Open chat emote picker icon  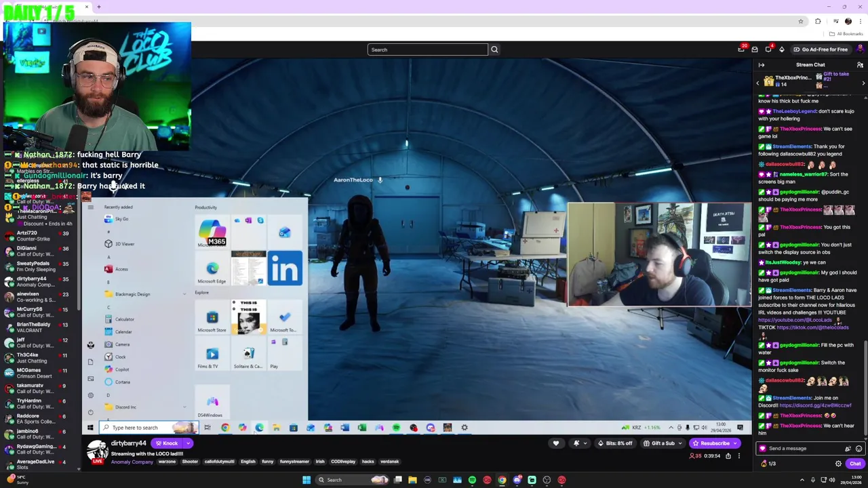pyautogui.click(x=859, y=448)
